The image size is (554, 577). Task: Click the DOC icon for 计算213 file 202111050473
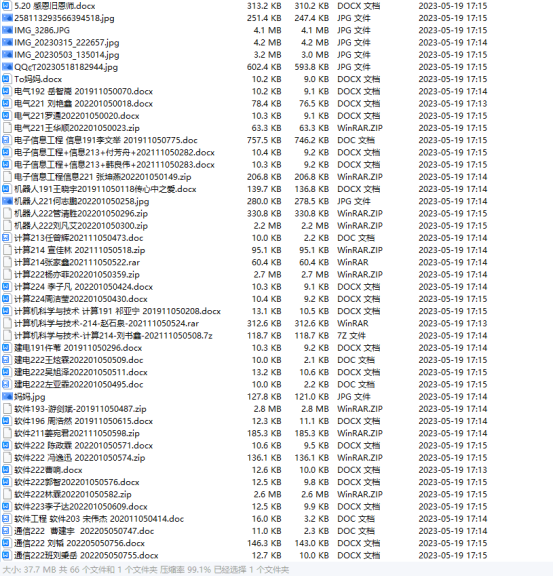coord(6,238)
